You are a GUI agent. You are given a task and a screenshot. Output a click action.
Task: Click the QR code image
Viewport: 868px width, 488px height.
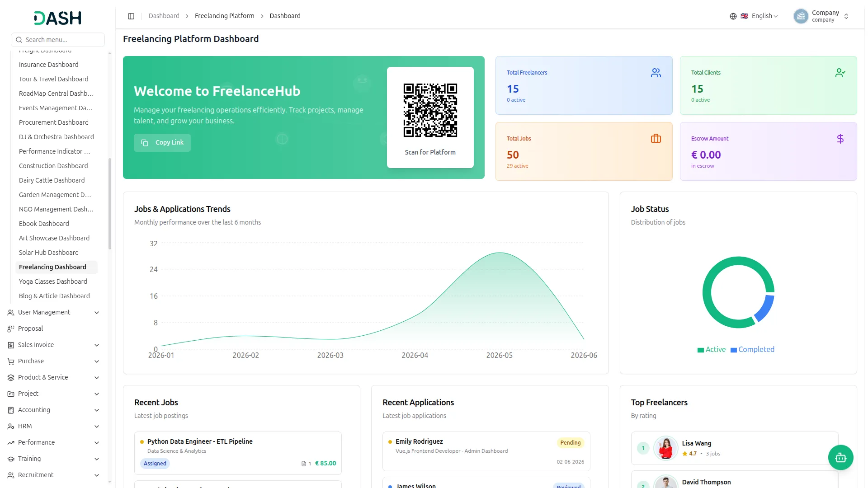point(430,110)
